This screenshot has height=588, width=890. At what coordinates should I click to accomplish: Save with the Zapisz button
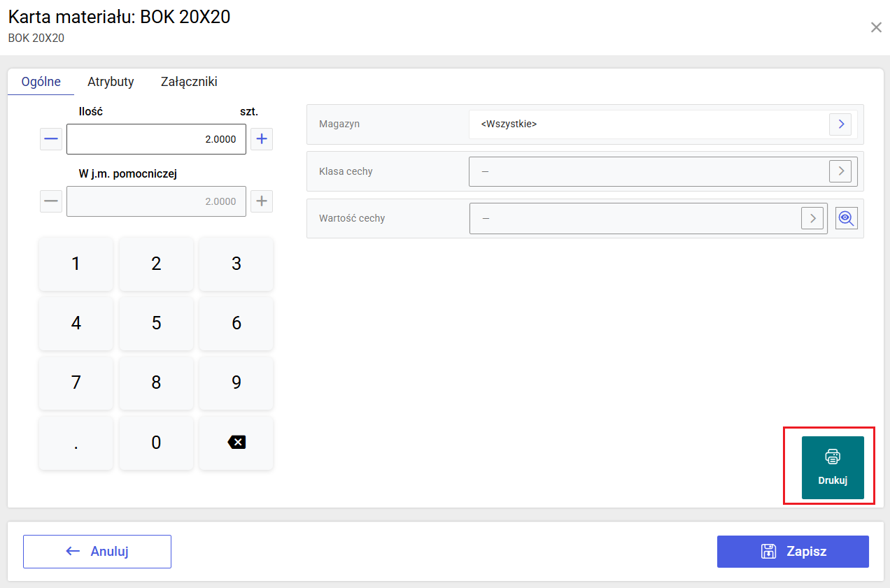793,552
